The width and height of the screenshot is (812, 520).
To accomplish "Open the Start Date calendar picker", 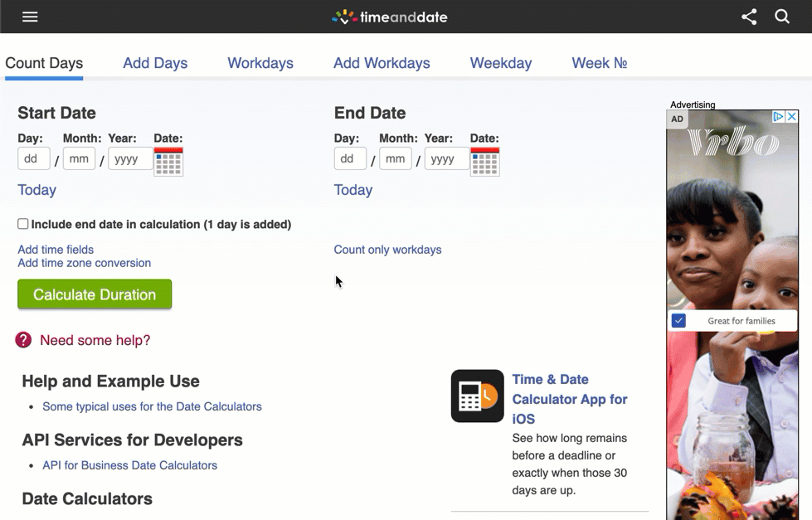I will pyautogui.click(x=168, y=161).
